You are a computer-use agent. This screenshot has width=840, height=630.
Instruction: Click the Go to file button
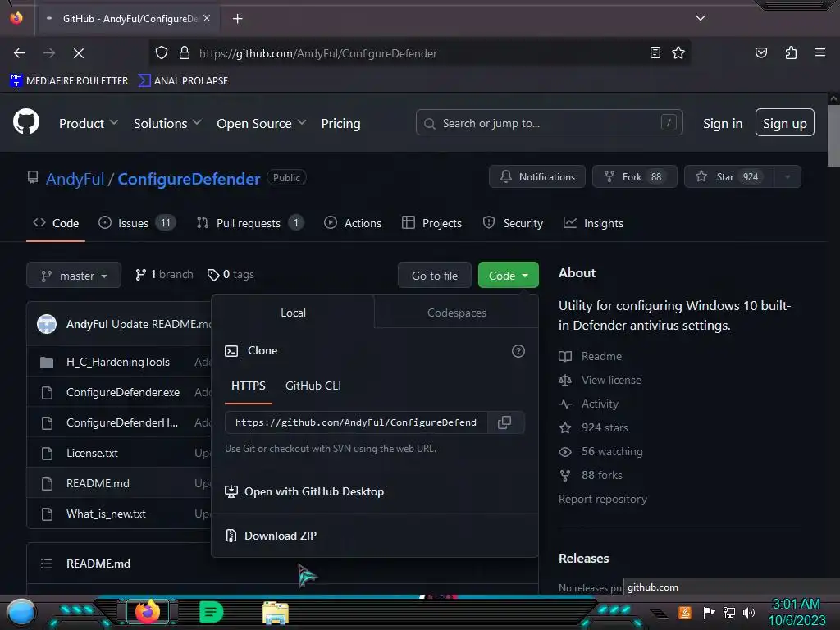pyautogui.click(x=435, y=276)
